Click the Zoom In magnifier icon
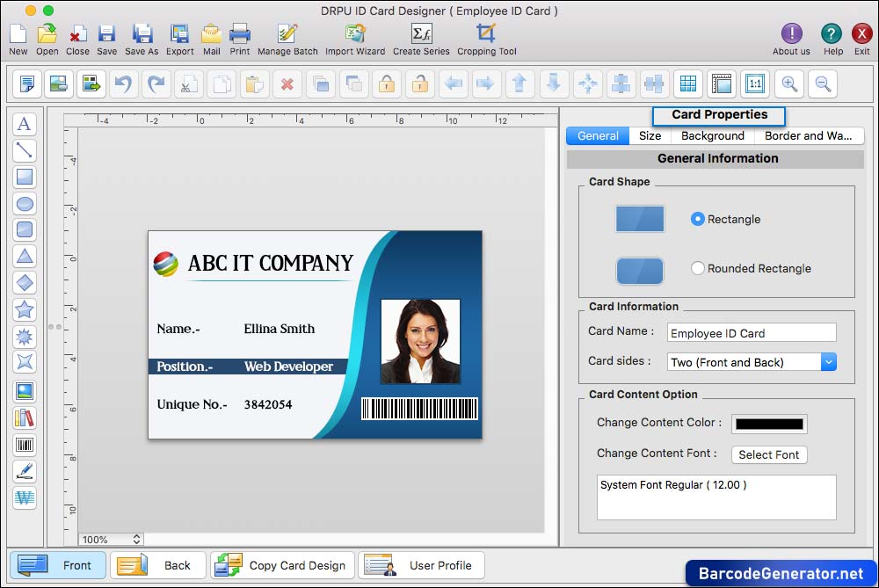879x588 pixels. click(x=789, y=83)
